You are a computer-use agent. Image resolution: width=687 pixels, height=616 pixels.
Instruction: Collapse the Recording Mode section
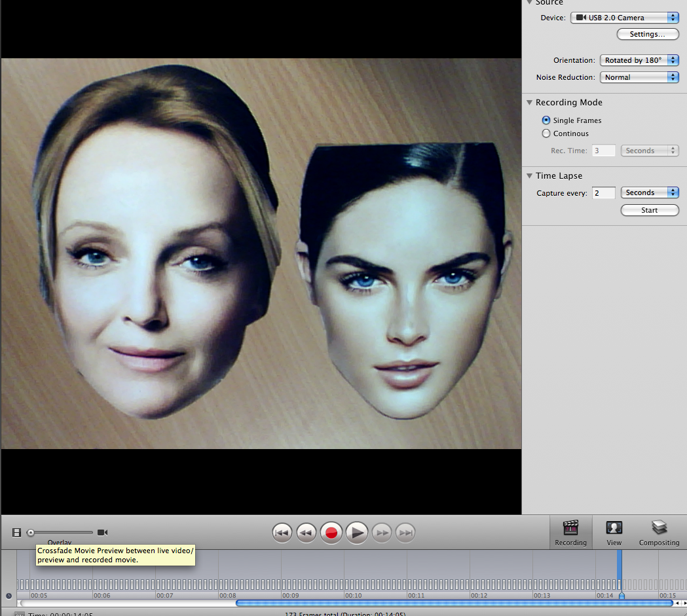530,102
